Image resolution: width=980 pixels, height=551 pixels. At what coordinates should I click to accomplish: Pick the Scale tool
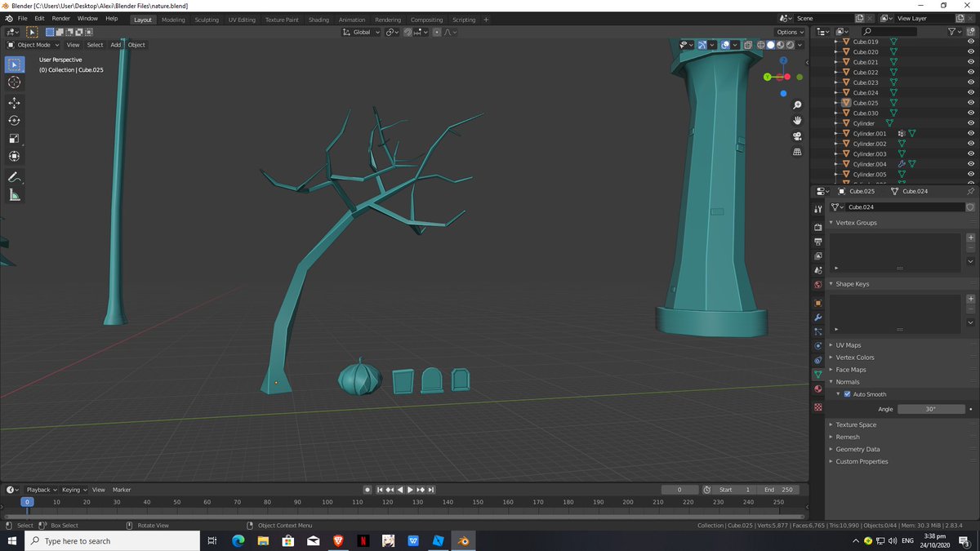[14, 139]
